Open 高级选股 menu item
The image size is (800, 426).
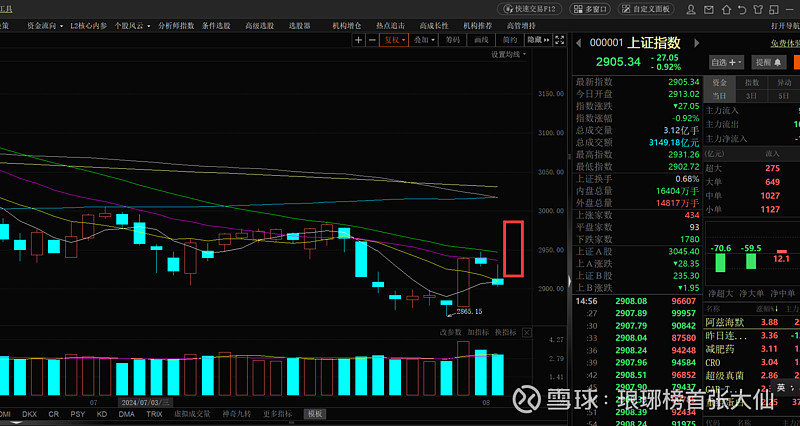(x=259, y=26)
